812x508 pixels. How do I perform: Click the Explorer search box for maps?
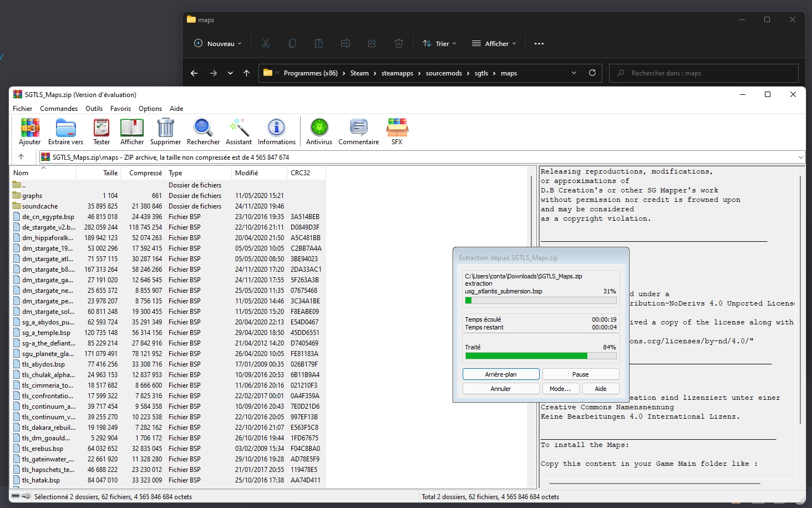click(x=704, y=73)
